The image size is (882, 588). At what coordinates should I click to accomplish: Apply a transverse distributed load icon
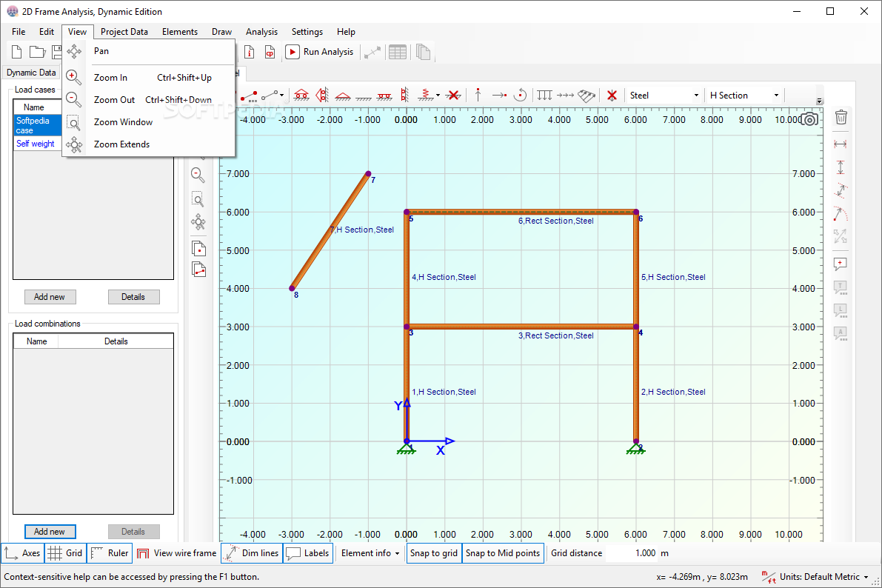pos(544,95)
